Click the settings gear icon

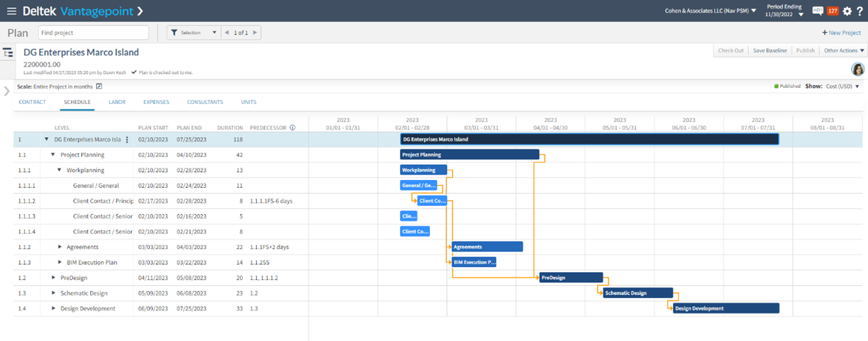point(847,11)
